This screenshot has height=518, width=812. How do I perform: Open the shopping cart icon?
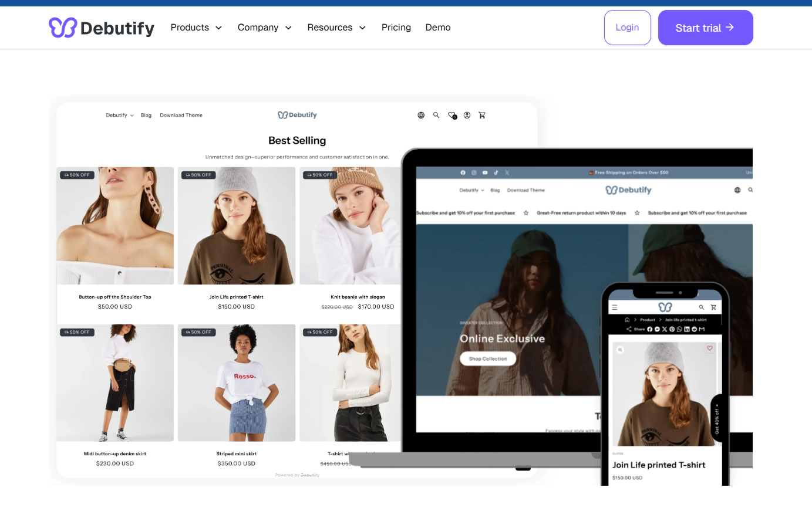[482, 115]
